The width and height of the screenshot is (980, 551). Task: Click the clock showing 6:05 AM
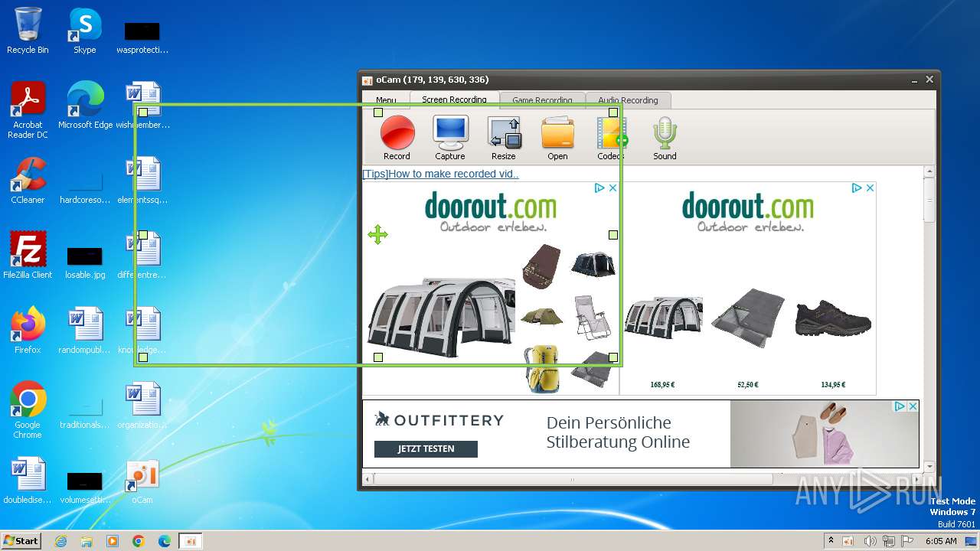[x=941, y=541]
